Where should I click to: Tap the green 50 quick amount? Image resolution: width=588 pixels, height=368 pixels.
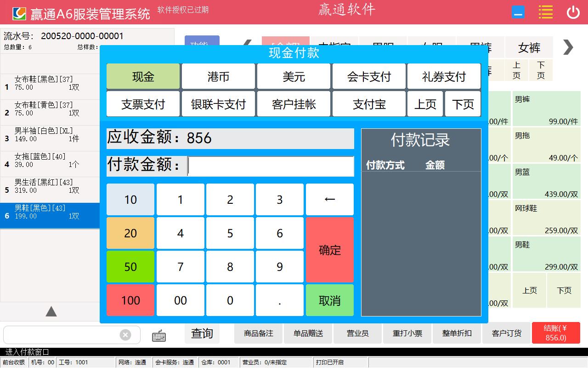(130, 267)
